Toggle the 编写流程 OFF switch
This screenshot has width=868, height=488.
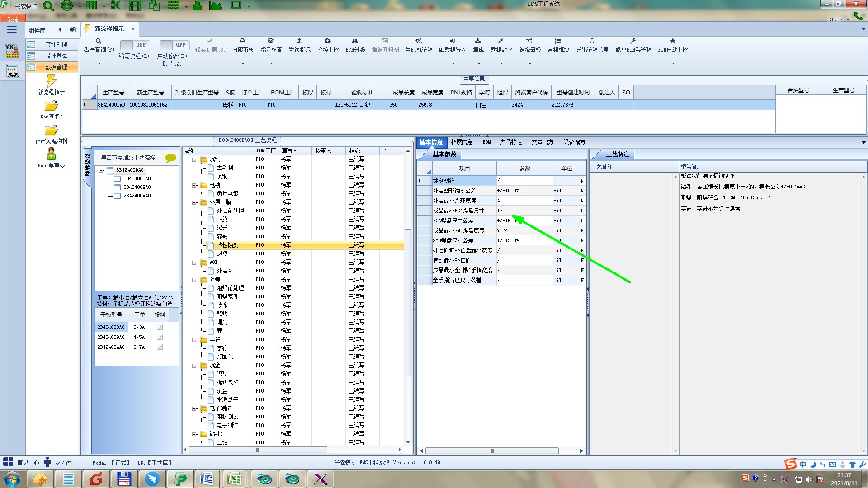pos(134,45)
